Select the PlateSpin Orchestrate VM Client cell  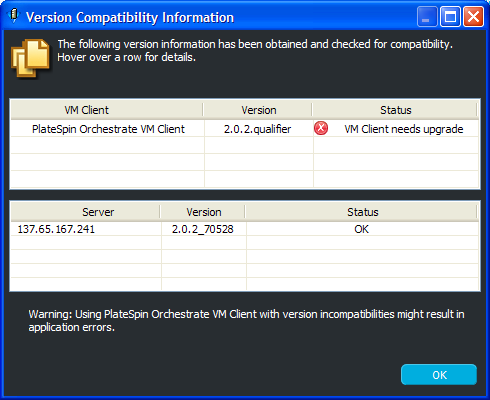pyautogui.click(x=108, y=129)
